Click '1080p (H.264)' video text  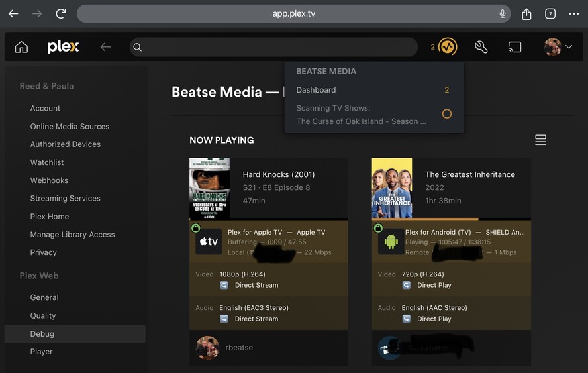242,274
